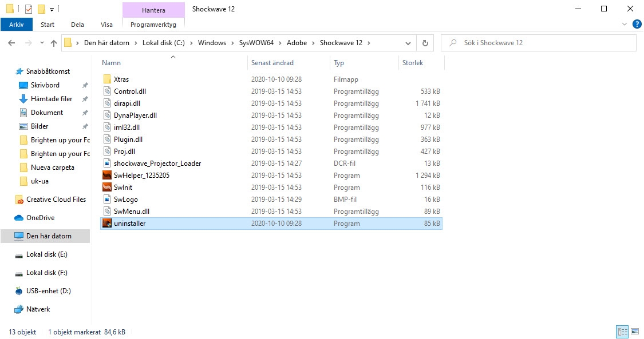Select the SwInit program icon
Image resolution: width=644 pixels, height=339 pixels.
tap(107, 188)
